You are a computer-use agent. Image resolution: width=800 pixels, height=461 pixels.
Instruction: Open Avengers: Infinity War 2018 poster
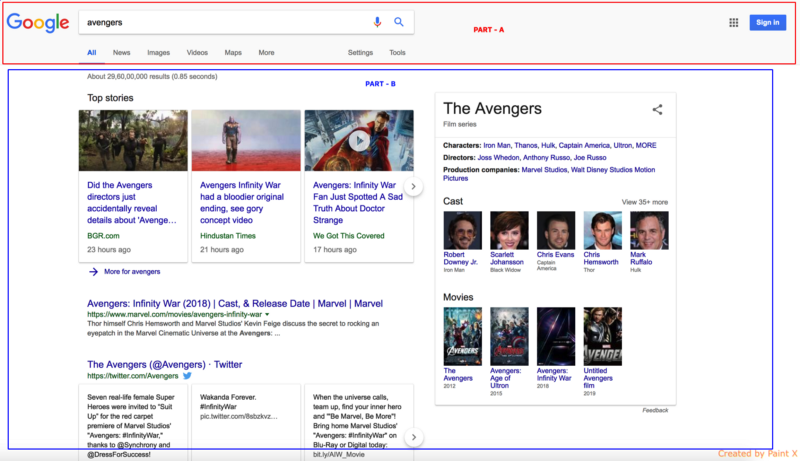point(556,336)
